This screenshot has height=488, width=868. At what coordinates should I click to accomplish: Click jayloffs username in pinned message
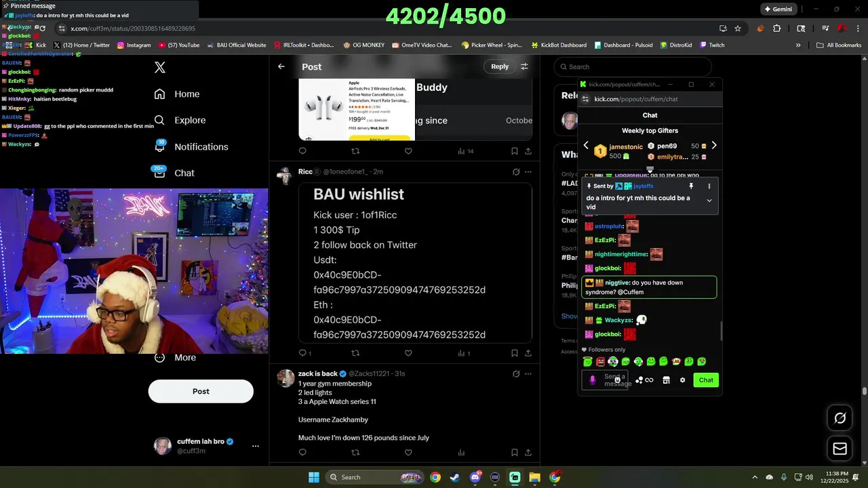click(x=644, y=186)
